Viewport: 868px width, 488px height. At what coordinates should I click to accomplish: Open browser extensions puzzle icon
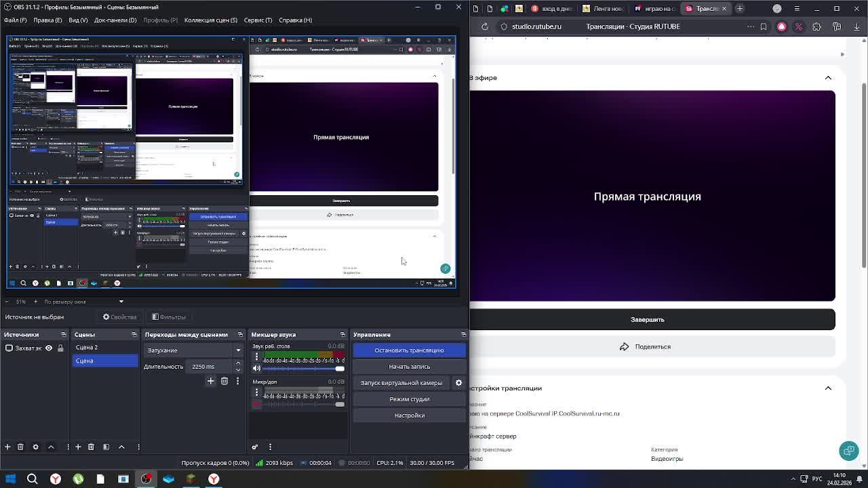pyautogui.click(x=816, y=26)
